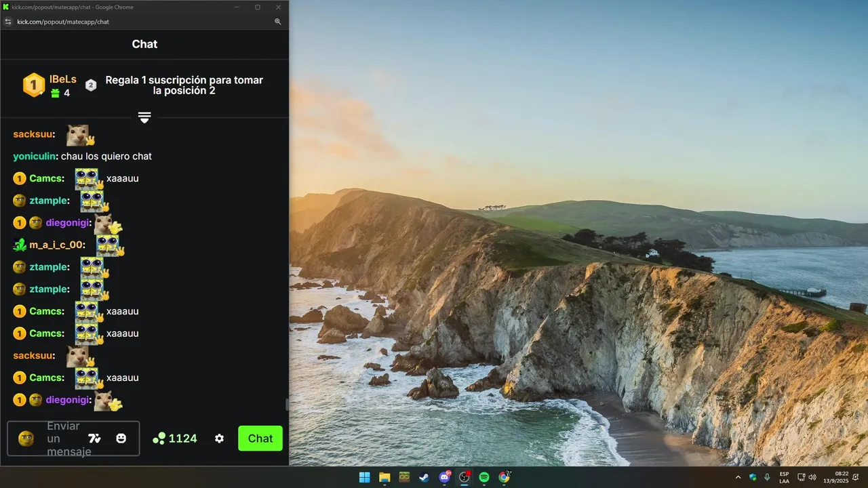
Task: Click the Chrome icon in the taskbar
Action: click(504, 477)
